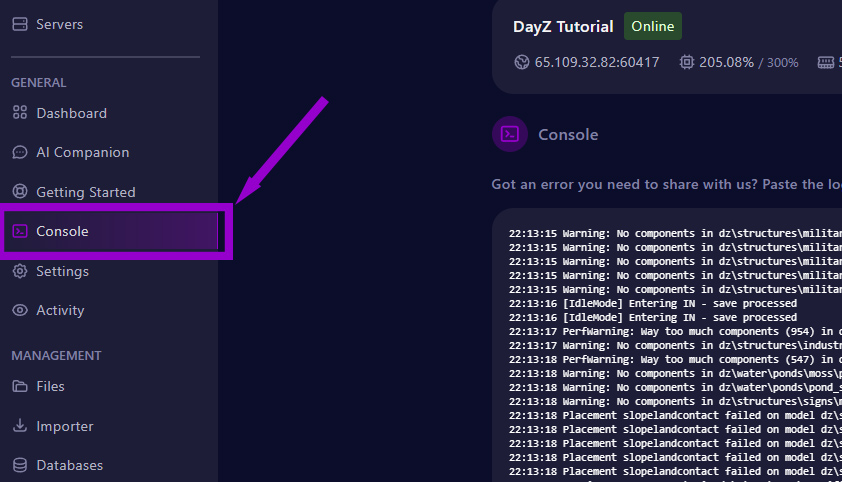Click the 'Got an error' help text
Image resolution: width=842 pixels, height=482 pixels.
[x=666, y=184]
